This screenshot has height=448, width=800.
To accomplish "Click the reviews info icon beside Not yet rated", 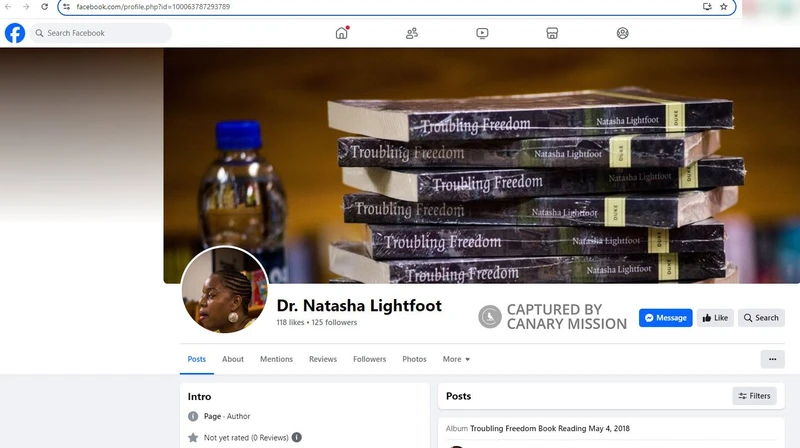I will tap(296, 437).
